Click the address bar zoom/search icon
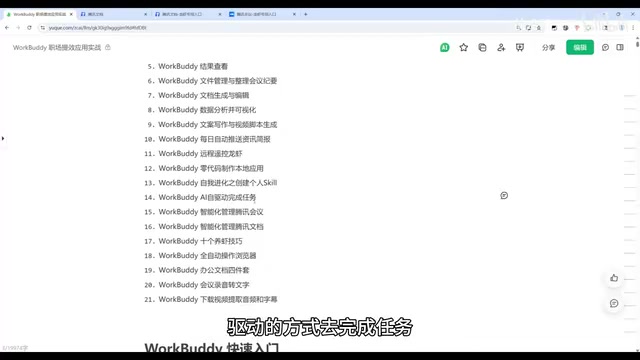The width and height of the screenshot is (640, 360). tap(518, 28)
